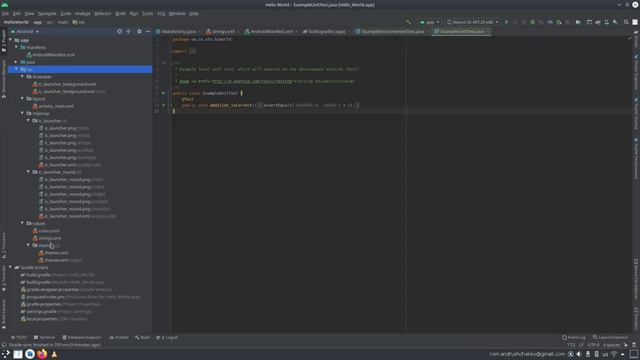Click the volume icon in system tray

pos(579,354)
